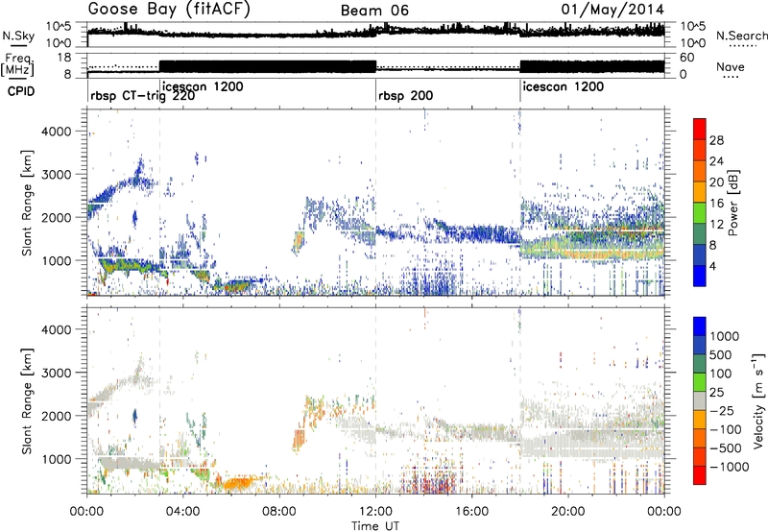Click the 'Power [dB]' colorbar title
Viewport: 768px width, 532px height.
[732, 203]
